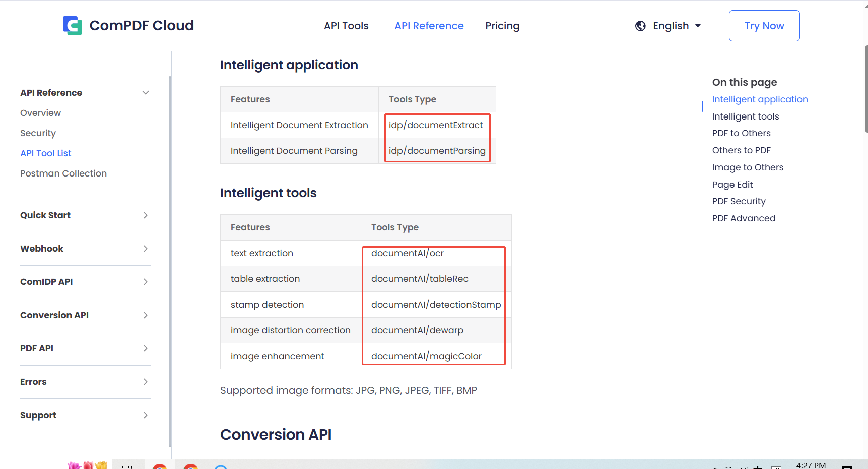This screenshot has width=868, height=469.
Task: Open the Pricing page
Action: (502, 26)
